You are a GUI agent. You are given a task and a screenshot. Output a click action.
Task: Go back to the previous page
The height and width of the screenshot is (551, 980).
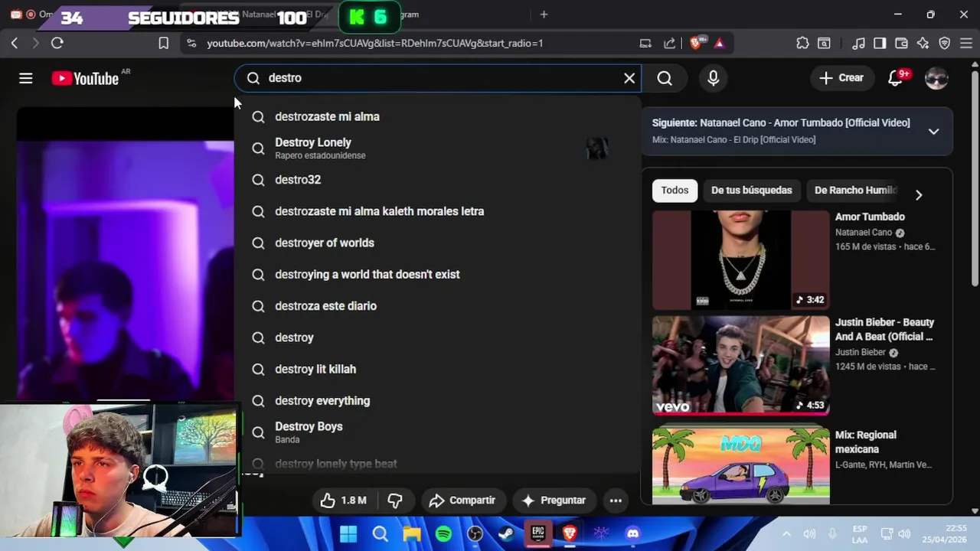point(15,43)
